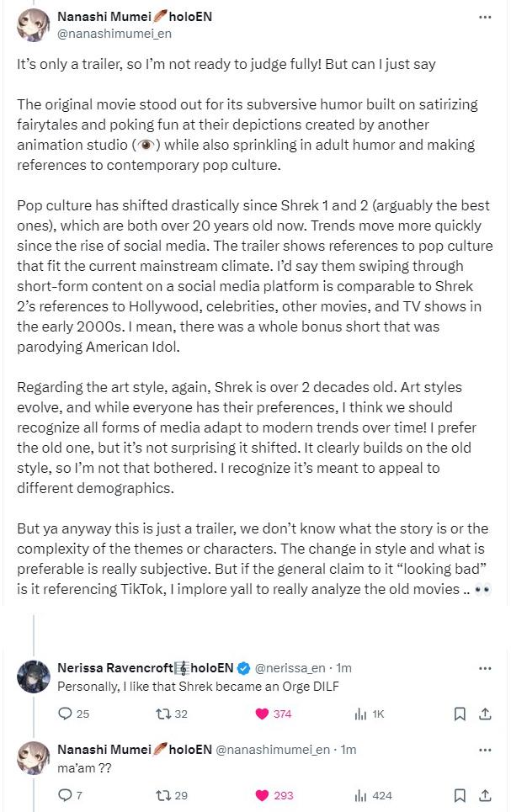
Task: View analytics of the 424-view reply
Action: tap(360, 795)
